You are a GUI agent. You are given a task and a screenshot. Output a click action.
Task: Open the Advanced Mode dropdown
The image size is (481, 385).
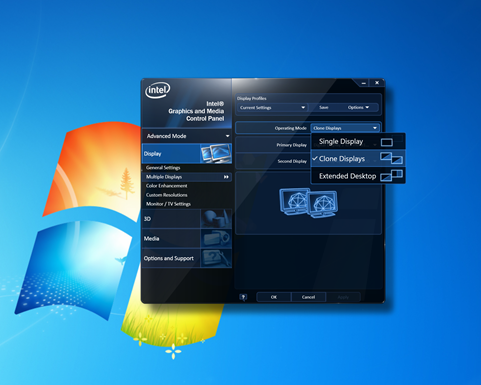point(187,136)
